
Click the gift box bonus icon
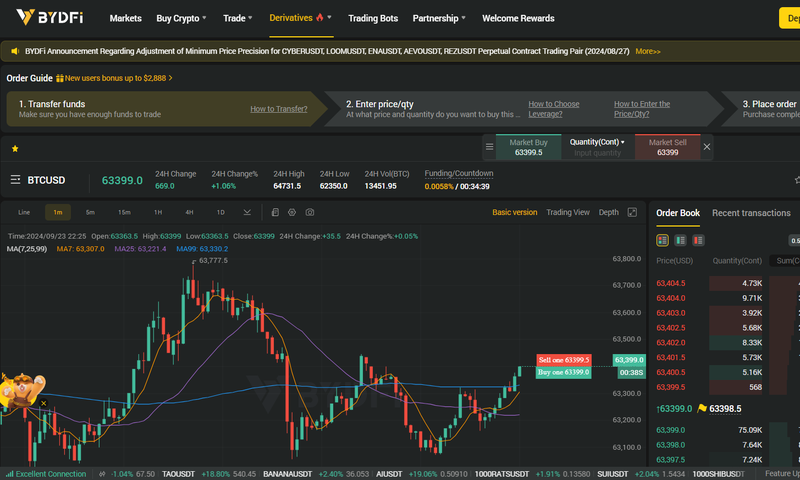[x=60, y=78]
